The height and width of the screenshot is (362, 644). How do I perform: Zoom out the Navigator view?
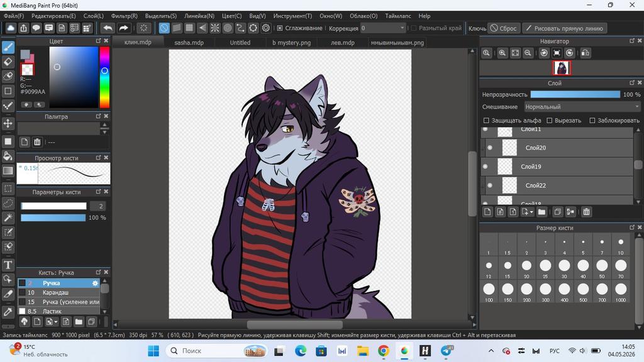pyautogui.click(x=528, y=53)
